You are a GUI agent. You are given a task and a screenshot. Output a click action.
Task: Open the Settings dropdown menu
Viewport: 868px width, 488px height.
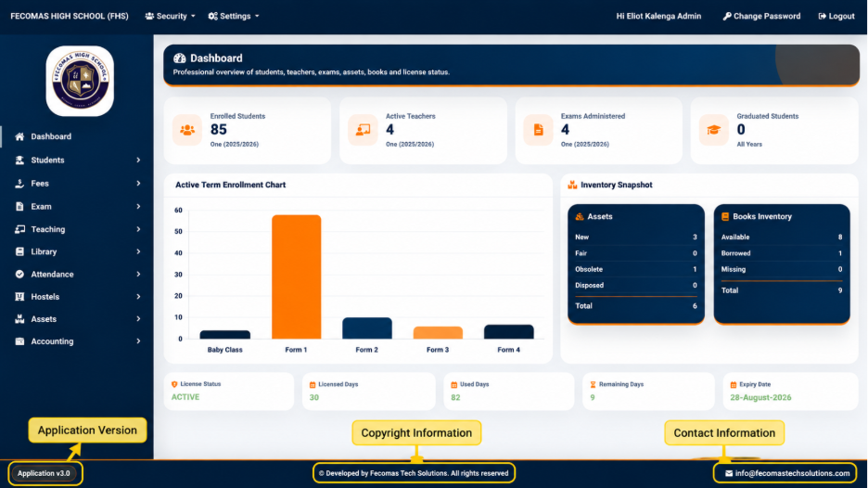click(234, 16)
